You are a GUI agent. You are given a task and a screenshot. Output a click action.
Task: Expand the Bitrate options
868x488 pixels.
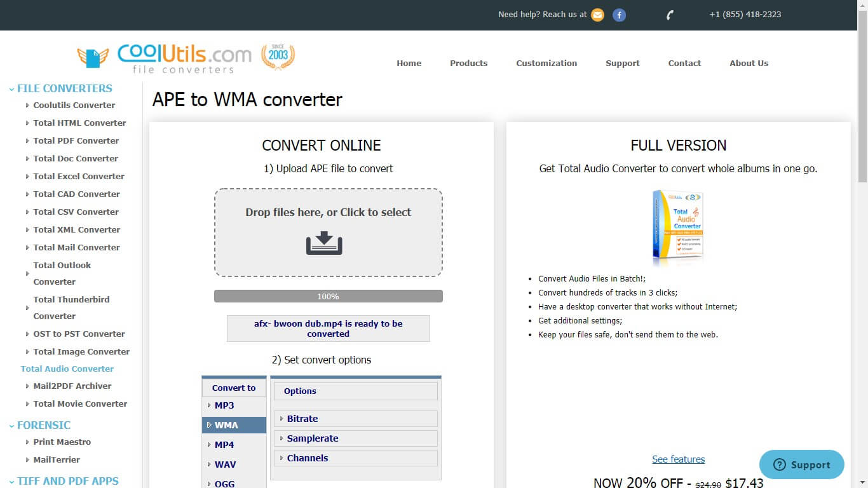[356, 419]
